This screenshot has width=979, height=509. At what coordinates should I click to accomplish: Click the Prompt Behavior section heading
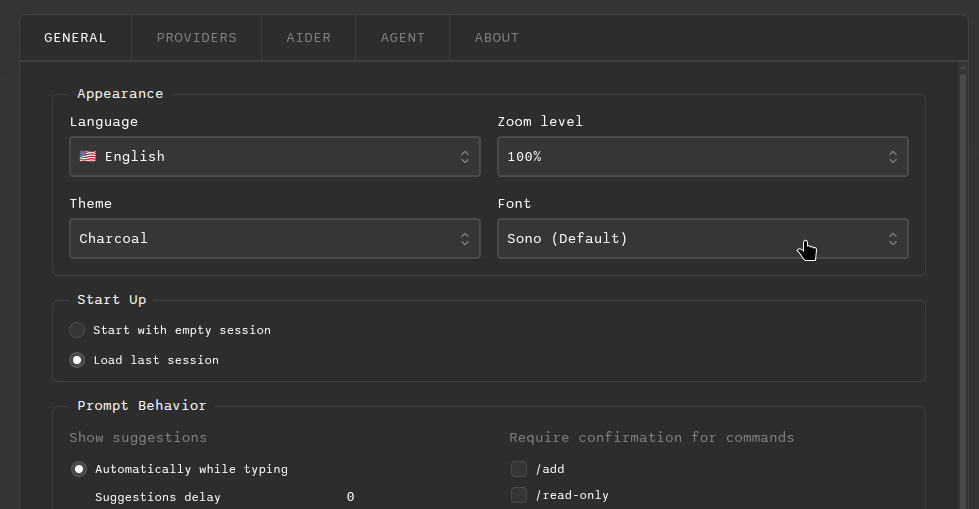[142, 406]
